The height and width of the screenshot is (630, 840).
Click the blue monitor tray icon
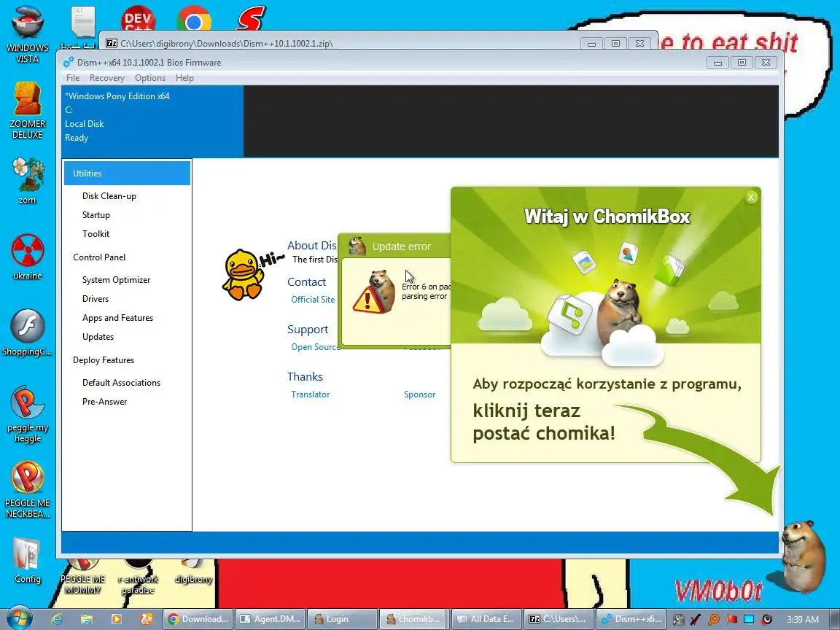point(749,619)
